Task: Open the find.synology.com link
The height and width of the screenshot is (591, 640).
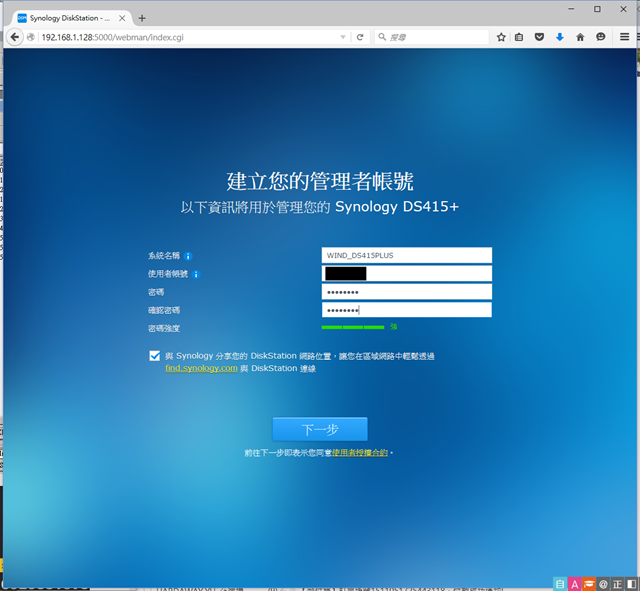Action: coord(201,368)
